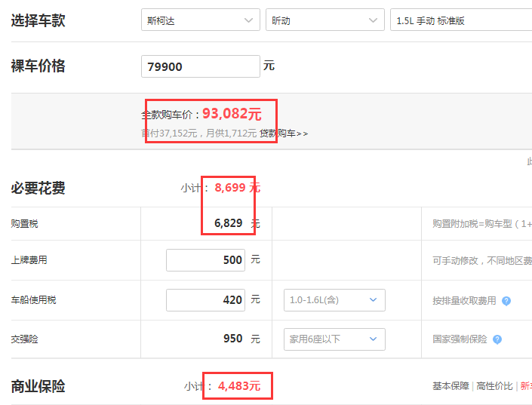Screen dimensions: 532x405
Task: Click the 必要花费 section heading
Action: 38,189
